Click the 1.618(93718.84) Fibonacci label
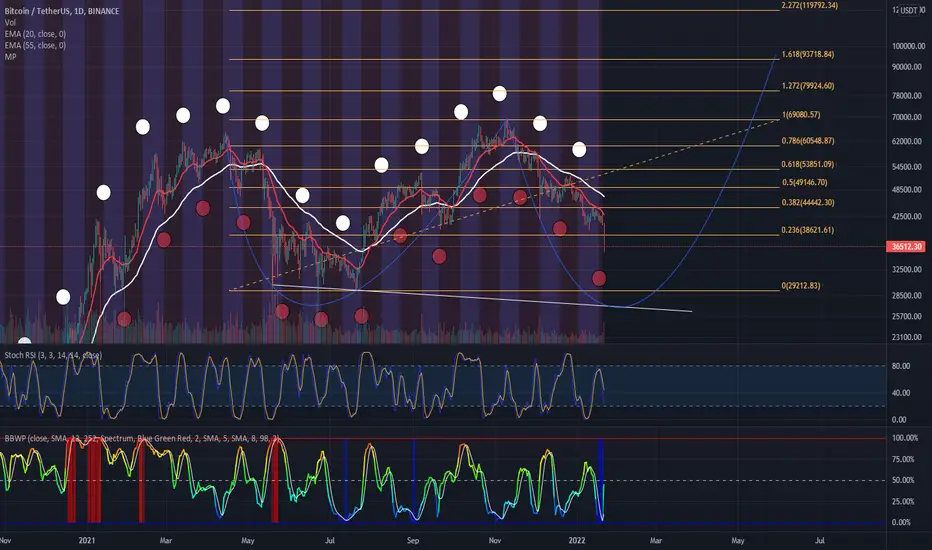 coord(807,54)
